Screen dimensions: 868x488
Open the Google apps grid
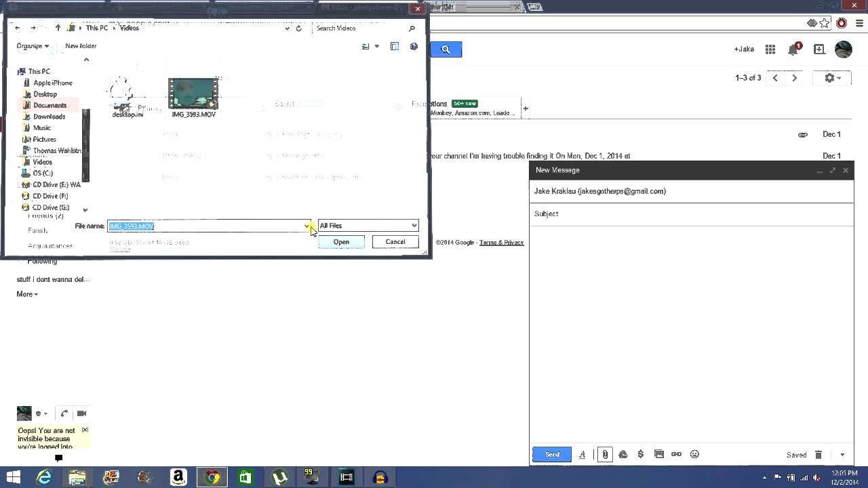pos(770,49)
